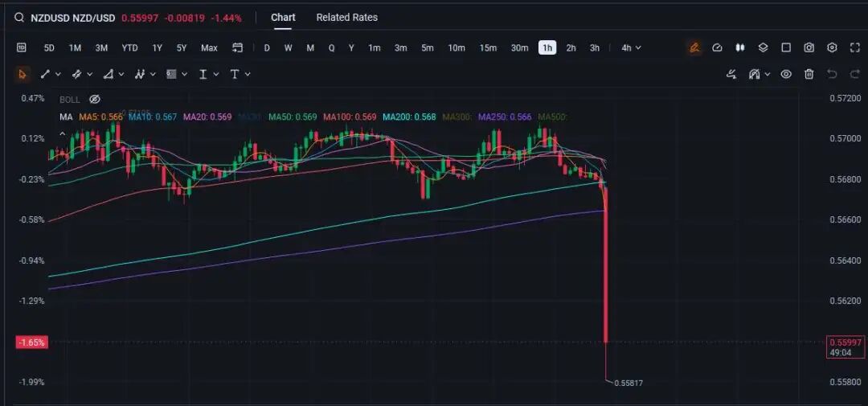The image size is (868, 406).
Task: Toggle BOLL indicator visibility eye
Action: [x=95, y=100]
